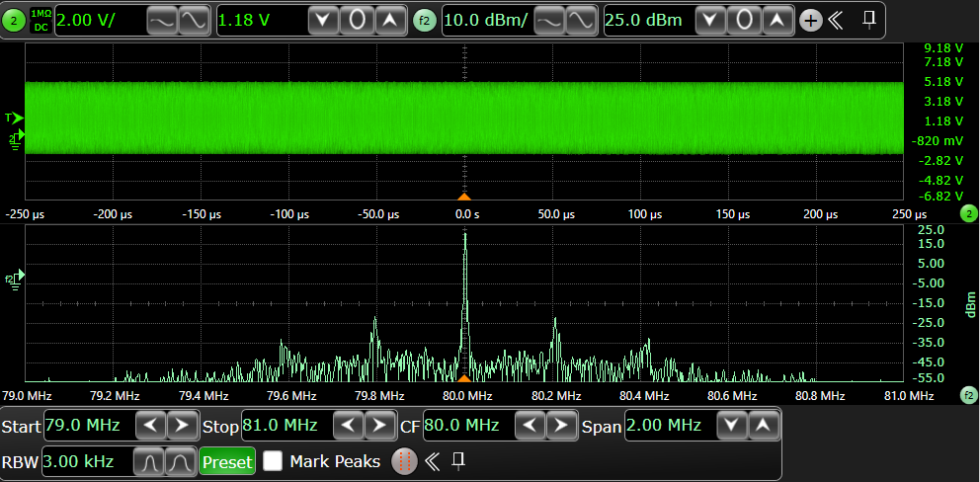Viewport: 980px width, 482px height.
Task: Add a new channel with plus icon
Action: coord(811,22)
